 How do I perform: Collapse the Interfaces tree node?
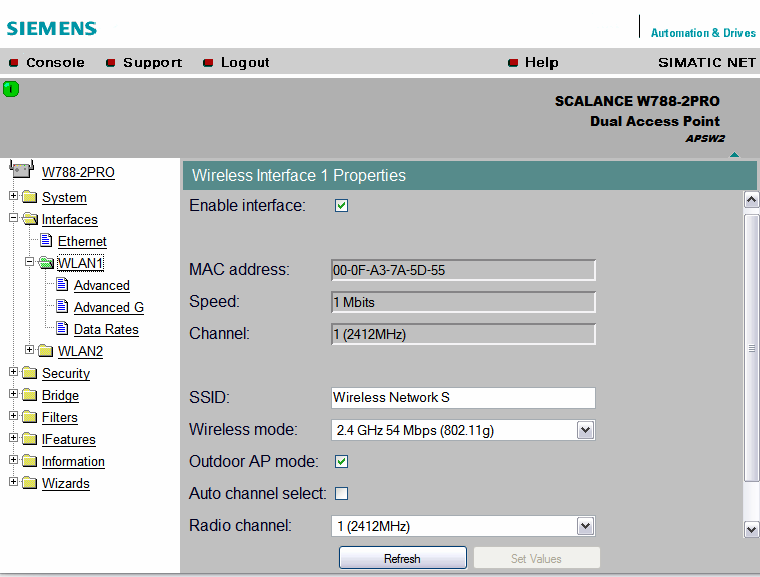pyautogui.click(x=14, y=218)
